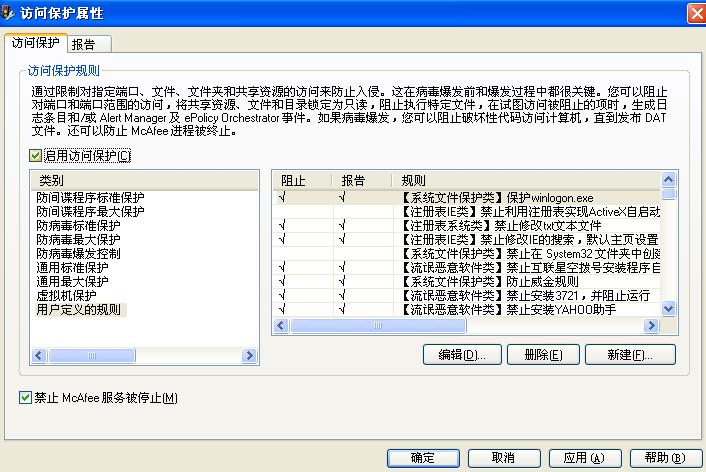
Task: Choose 用户定义的规则 category
Action: pyautogui.click(x=78, y=310)
